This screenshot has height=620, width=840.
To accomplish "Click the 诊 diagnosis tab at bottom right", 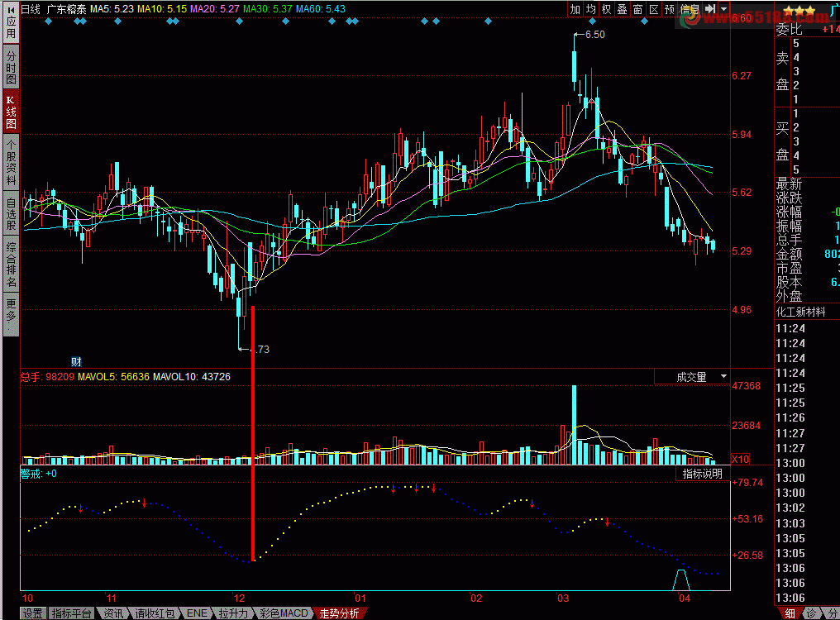I will click(x=812, y=613).
